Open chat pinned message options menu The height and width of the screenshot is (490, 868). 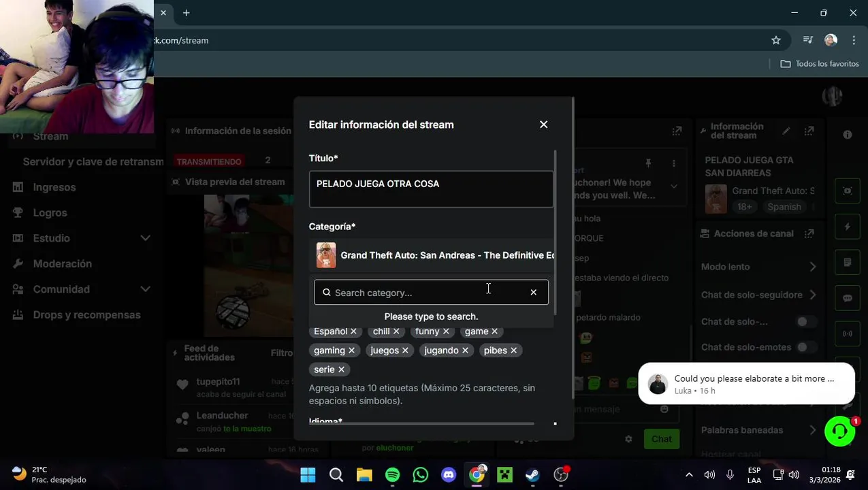click(x=674, y=163)
